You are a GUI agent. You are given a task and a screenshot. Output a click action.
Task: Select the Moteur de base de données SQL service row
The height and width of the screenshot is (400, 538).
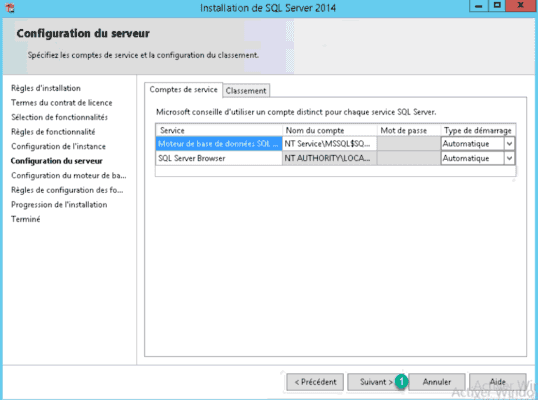tap(219, 144)
